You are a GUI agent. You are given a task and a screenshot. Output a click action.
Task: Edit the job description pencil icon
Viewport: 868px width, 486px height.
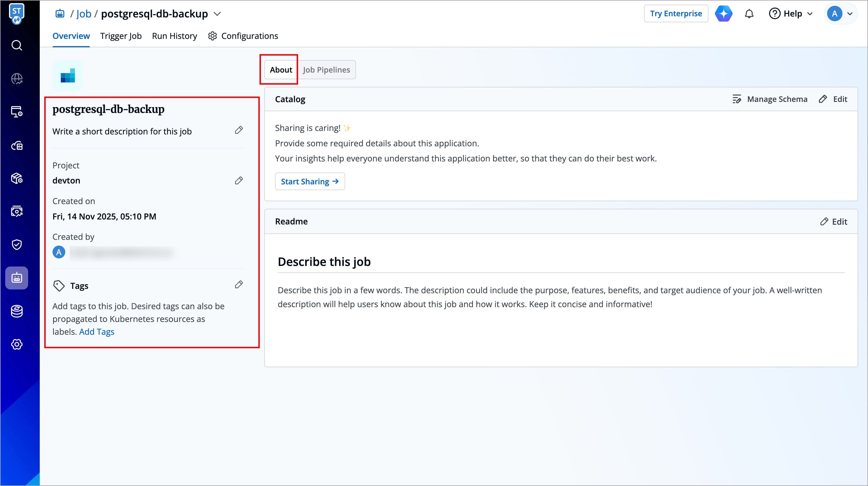pos(238,130)
